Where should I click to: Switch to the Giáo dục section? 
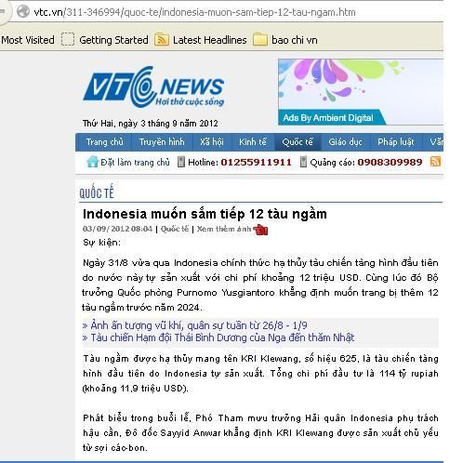(345, 142)
